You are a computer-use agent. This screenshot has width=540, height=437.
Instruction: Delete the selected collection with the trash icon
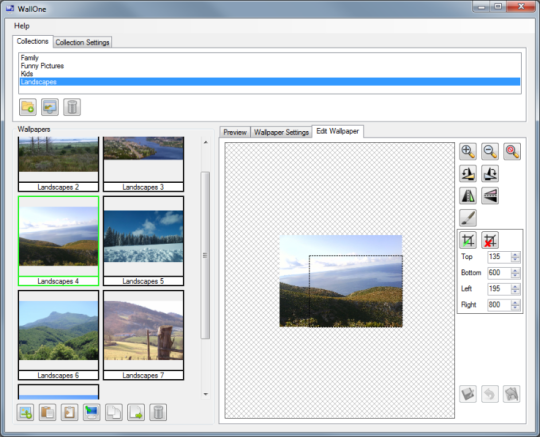(x=72, y=107)
